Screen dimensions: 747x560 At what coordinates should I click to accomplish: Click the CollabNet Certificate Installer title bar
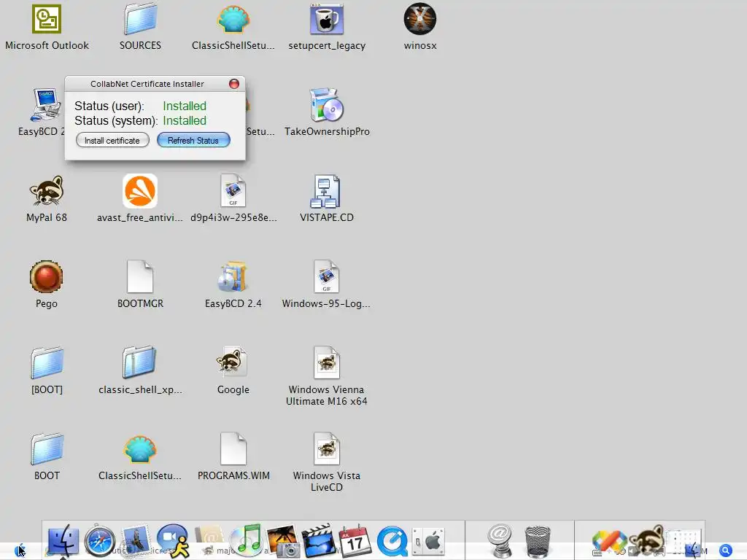(155, 84)
